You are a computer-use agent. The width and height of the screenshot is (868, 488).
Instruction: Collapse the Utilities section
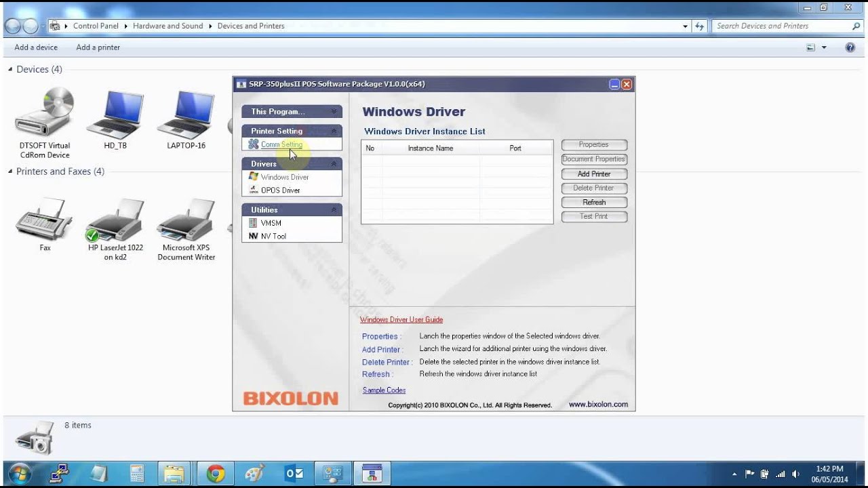pos(334,210)
